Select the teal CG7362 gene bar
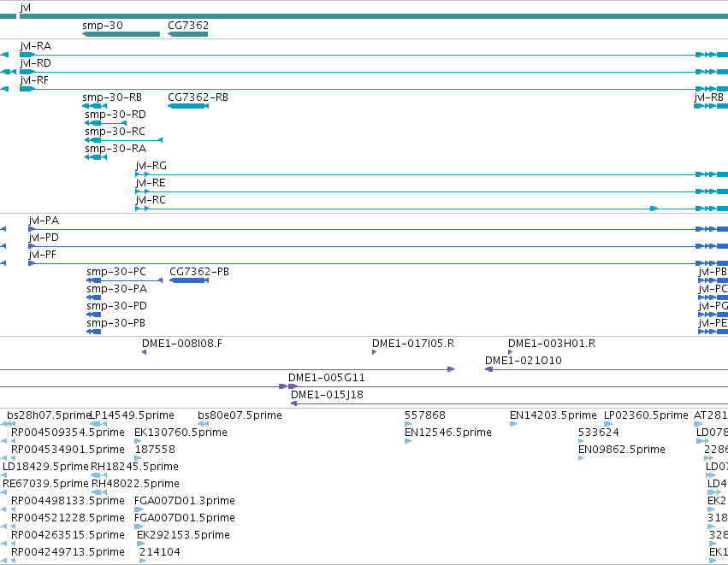 187,34
